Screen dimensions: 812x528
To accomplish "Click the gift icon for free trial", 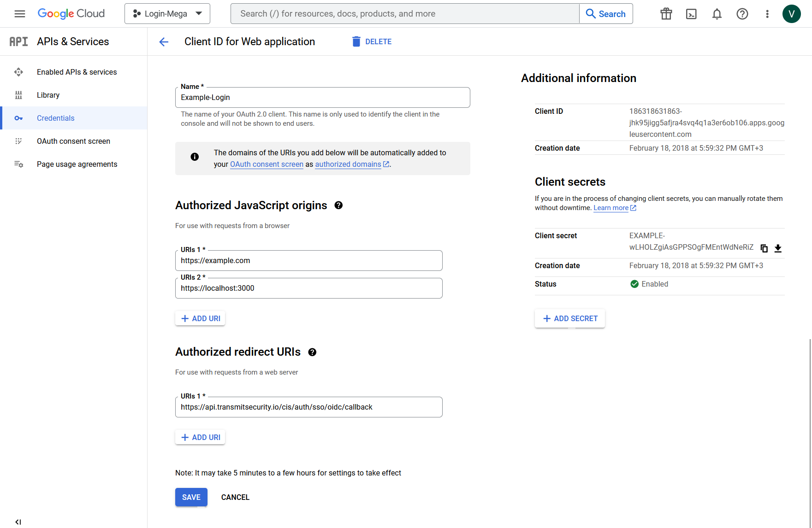I will click(666, 14).
